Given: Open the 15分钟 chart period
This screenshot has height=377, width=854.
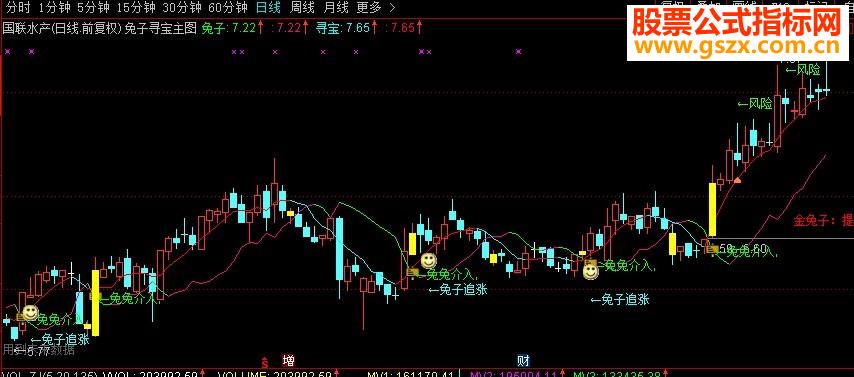Looking at the screenshot, I should tap(136, 8).
